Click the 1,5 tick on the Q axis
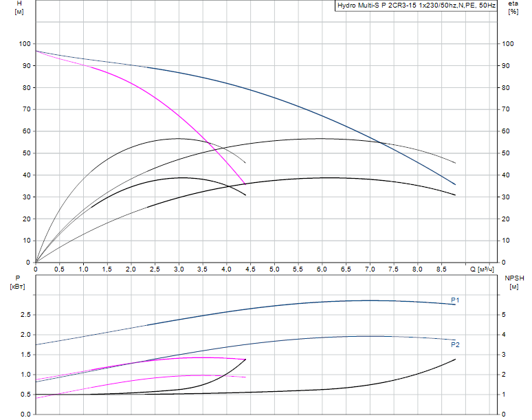The width and height of the screenshot is (532, 420). point(107,269)
